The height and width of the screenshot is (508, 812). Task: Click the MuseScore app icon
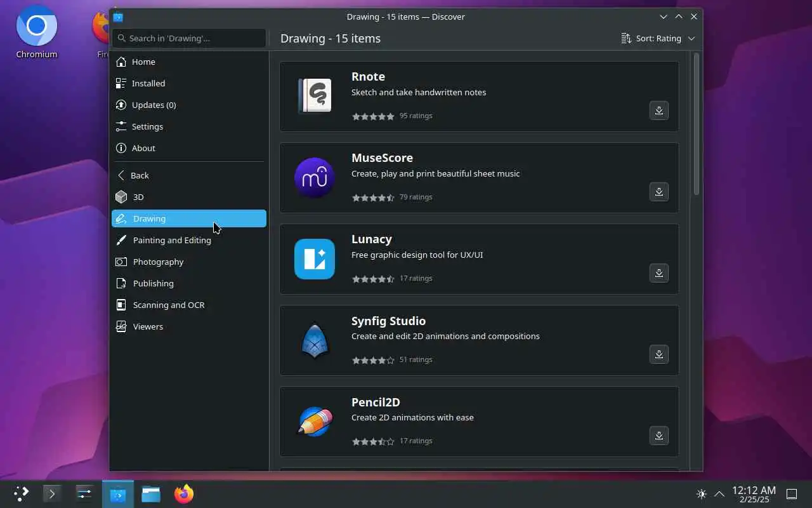[x=315, y=178]
